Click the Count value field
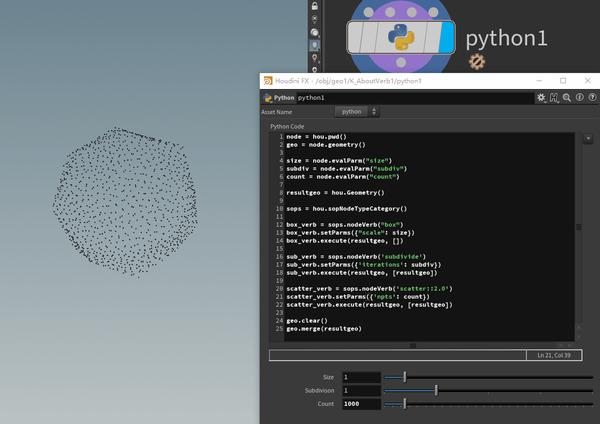This screenshot has width=600, height=424. 360,403
